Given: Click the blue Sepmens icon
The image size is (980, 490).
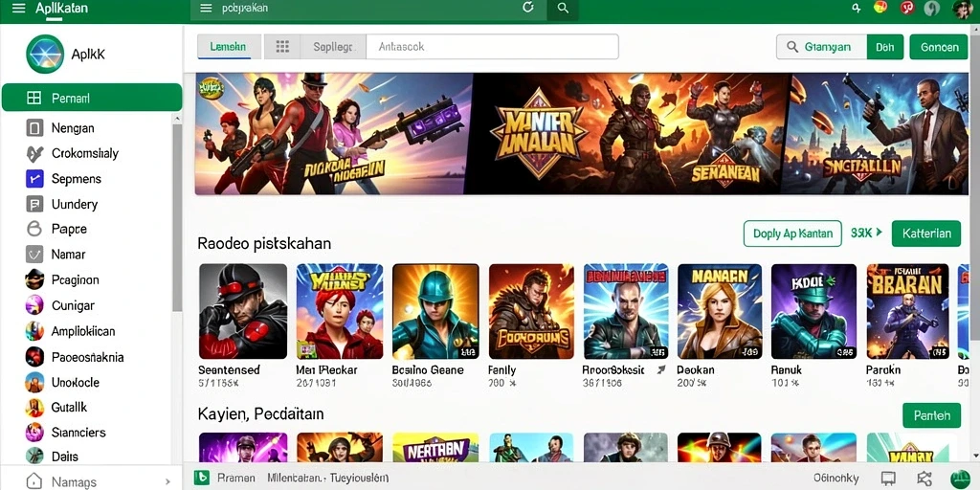Looking at the screenshot, I should tap(34, 179).
